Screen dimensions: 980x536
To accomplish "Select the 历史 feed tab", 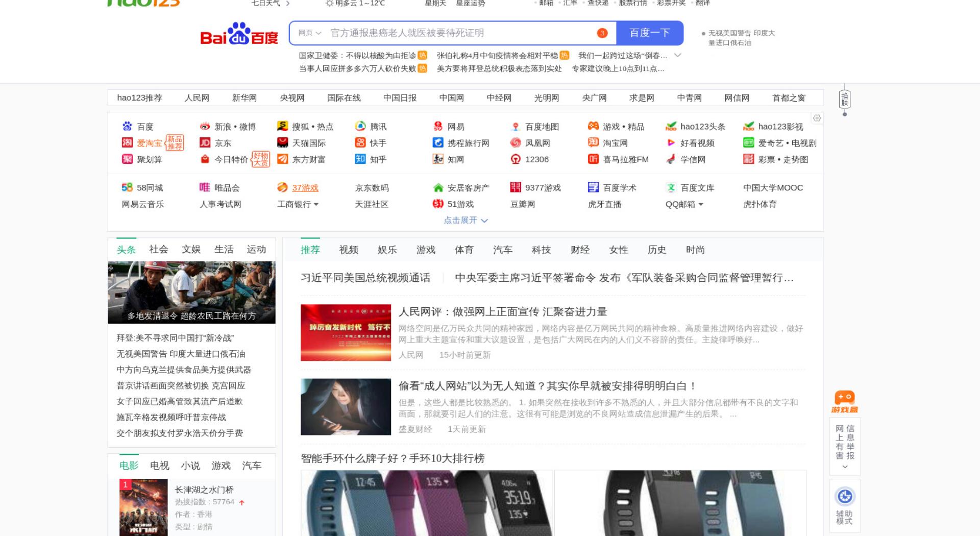I will tap(657, 250).
